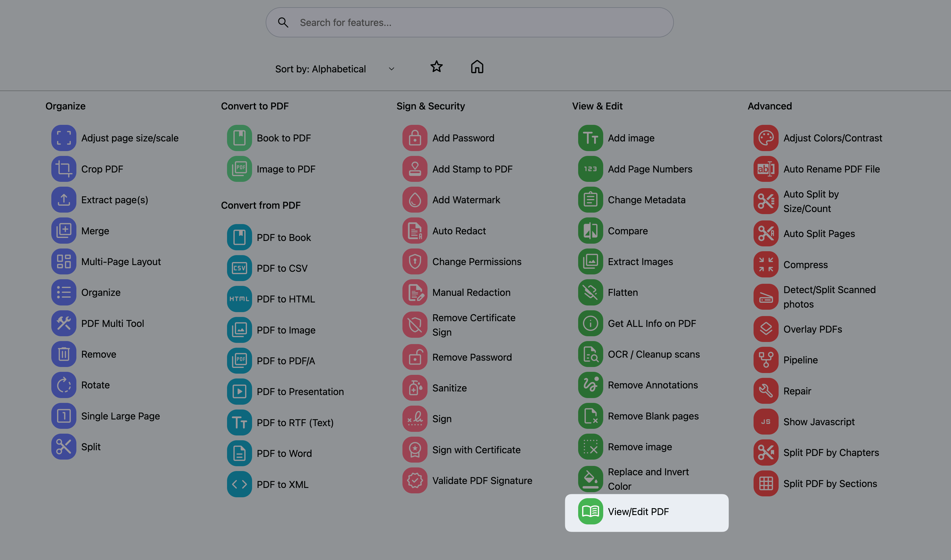This screenshot has width=951, height=560.
Task: Click the Rotate tool icon
Action: [x=63, y=385]
